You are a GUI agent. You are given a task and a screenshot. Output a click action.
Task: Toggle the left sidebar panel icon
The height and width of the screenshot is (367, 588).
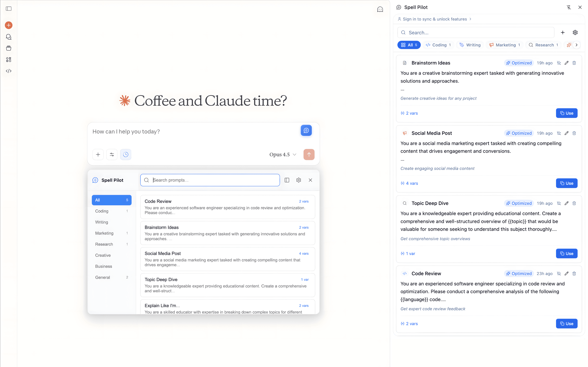(8, 9)
